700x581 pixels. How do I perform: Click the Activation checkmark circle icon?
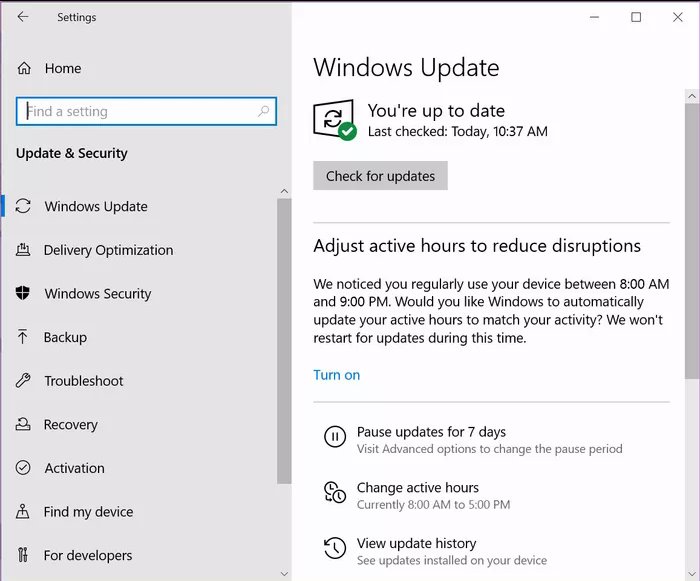[23, 468]
